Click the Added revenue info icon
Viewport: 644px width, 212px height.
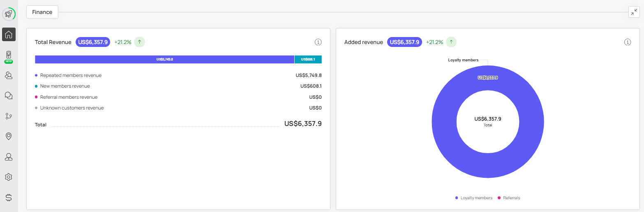pos(628,42)
